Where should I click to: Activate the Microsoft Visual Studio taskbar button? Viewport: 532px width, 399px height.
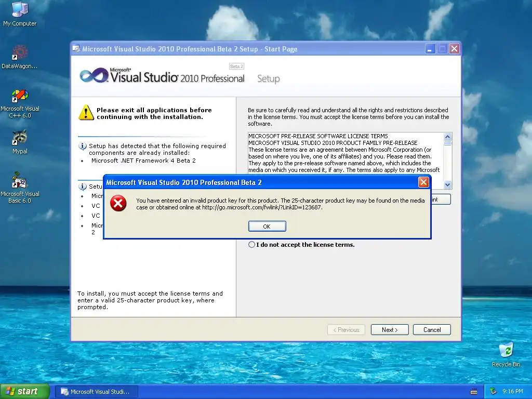96,392
